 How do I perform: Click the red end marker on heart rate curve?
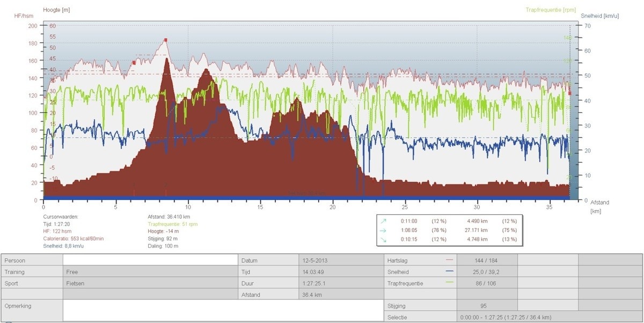click(x=569, y=94)
